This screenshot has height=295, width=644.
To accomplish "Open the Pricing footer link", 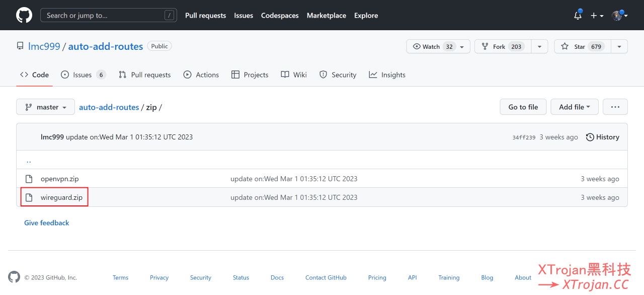I will [377, 277].
